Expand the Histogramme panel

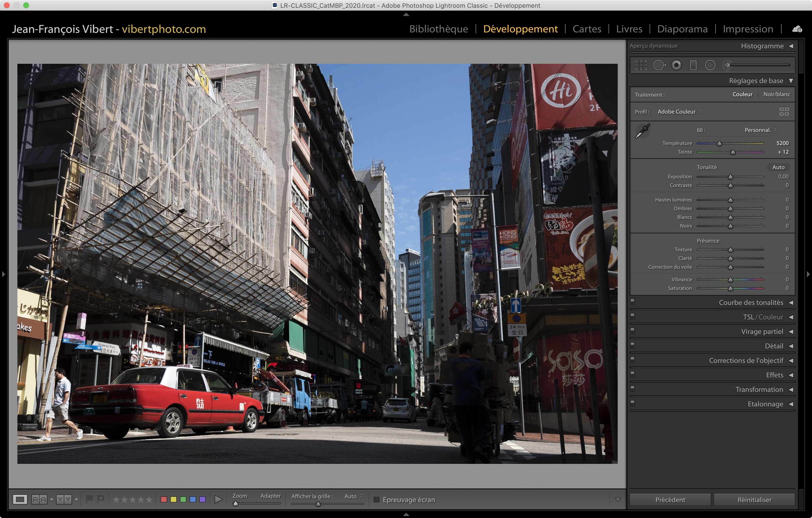(791, 46)
